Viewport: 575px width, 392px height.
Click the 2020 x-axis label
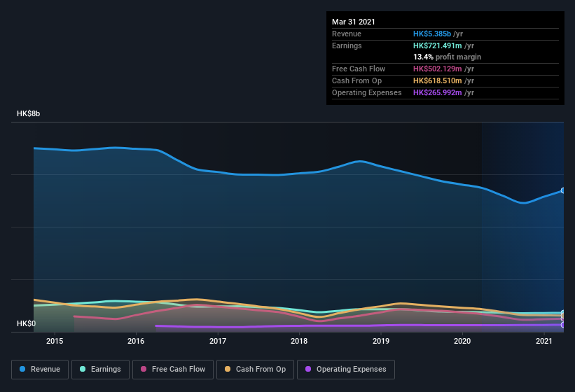tap(462, 341)
